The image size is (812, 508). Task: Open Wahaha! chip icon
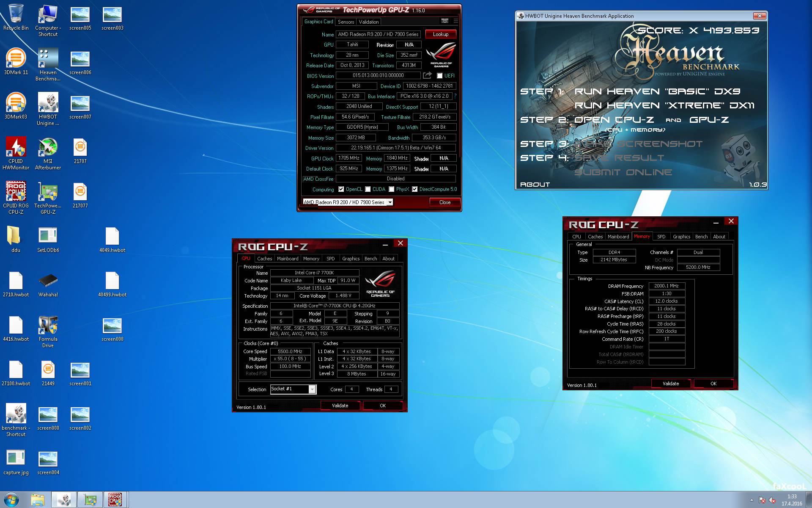click(x=48, y=284)
